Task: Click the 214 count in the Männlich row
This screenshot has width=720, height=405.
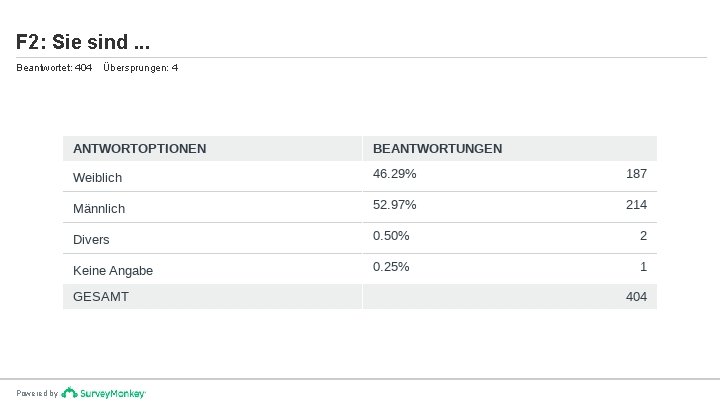Action: tap(636, 205)
